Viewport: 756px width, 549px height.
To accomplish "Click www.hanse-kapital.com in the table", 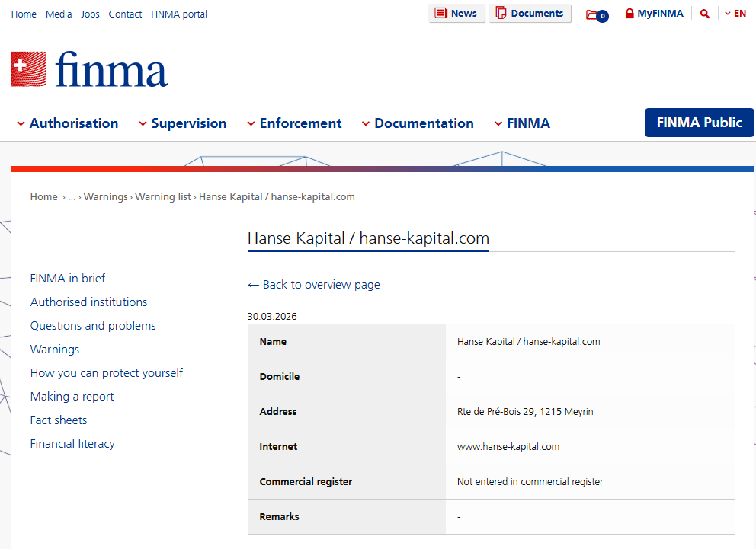I will tap(508, 447).
